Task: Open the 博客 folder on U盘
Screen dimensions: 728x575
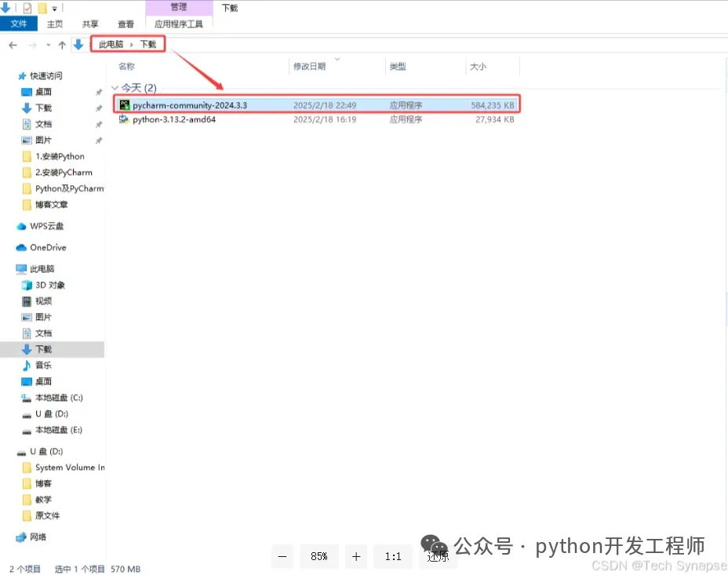Action: [x=44, y=483]
